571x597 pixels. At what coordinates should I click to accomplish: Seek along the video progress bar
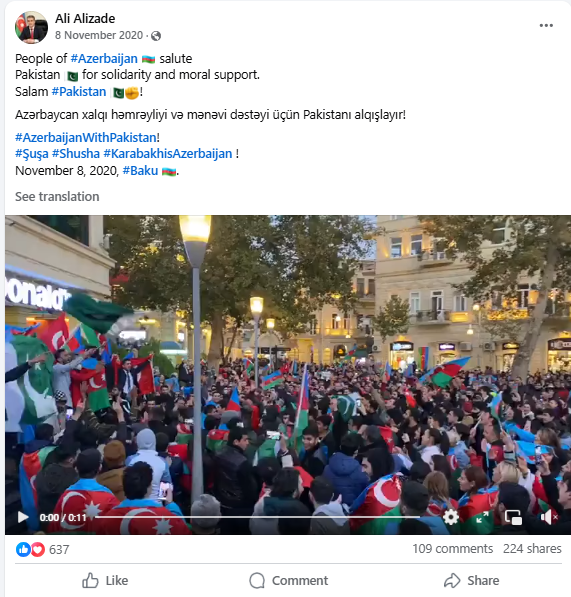257,517
